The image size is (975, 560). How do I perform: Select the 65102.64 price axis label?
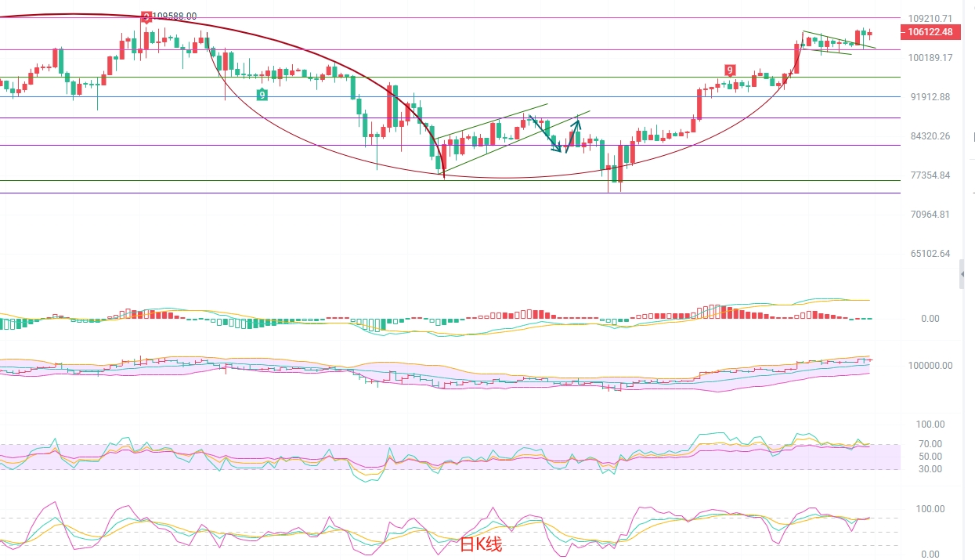tap(930, 254)
